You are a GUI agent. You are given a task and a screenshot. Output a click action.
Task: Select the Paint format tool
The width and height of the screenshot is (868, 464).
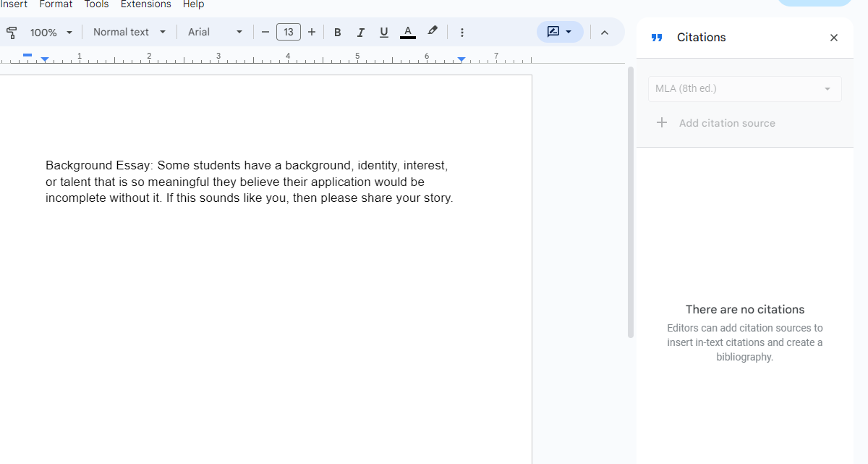pyautogui.click(x=12, y=32)
